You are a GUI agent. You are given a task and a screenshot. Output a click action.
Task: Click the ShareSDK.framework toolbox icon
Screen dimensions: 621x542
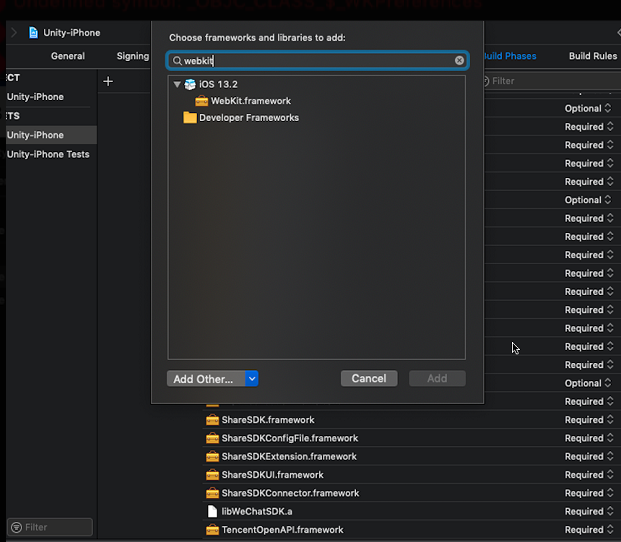tap(212, 420)
